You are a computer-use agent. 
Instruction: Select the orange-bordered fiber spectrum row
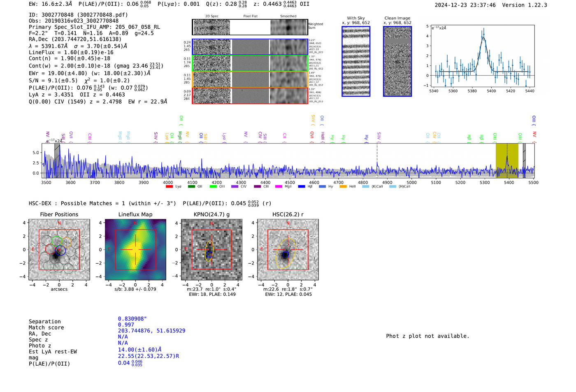tap(250, 79)
